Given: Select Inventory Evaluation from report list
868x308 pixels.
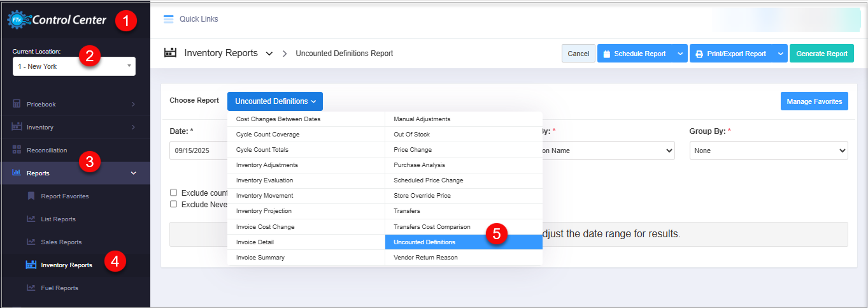Looking at the screenshot, I should click(264, 180).
